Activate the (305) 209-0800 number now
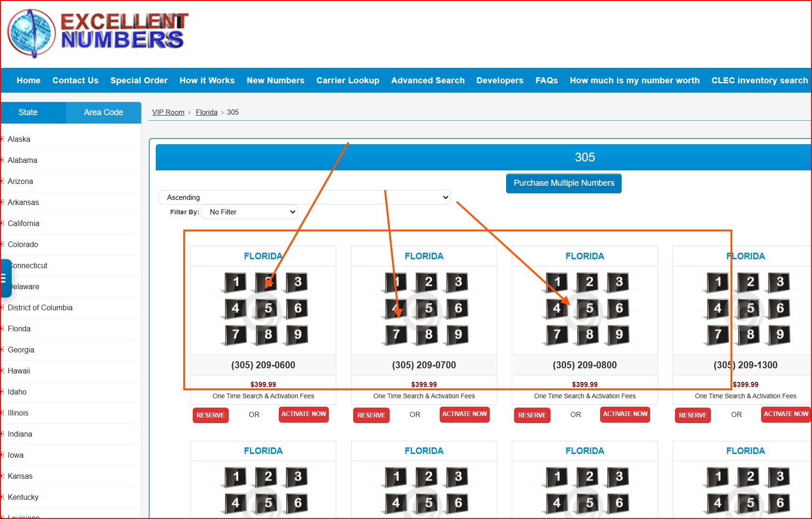Screen dimensions: 812x519 point(625,414)
